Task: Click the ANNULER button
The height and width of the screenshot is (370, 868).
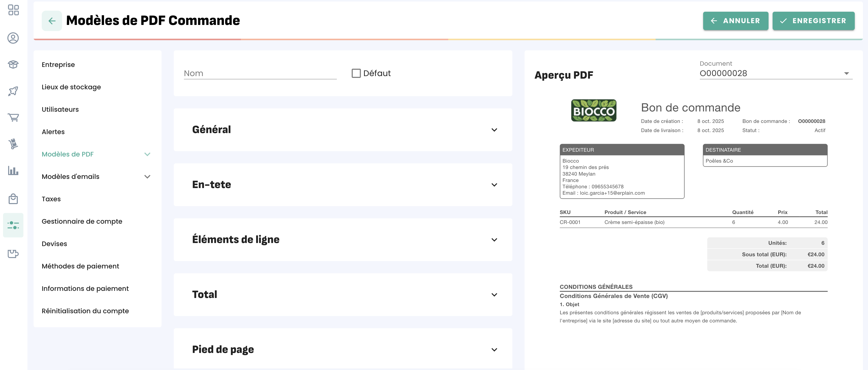Action: click(x=735, y=21)
